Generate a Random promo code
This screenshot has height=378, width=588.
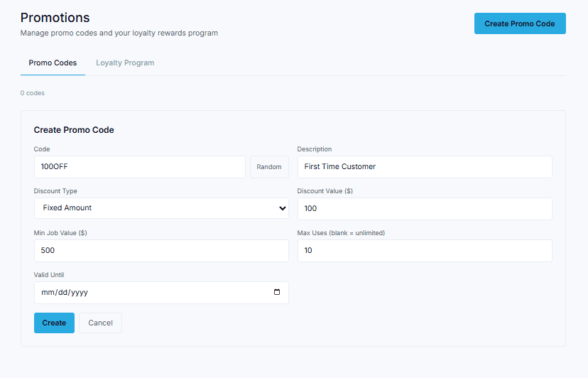269,167
